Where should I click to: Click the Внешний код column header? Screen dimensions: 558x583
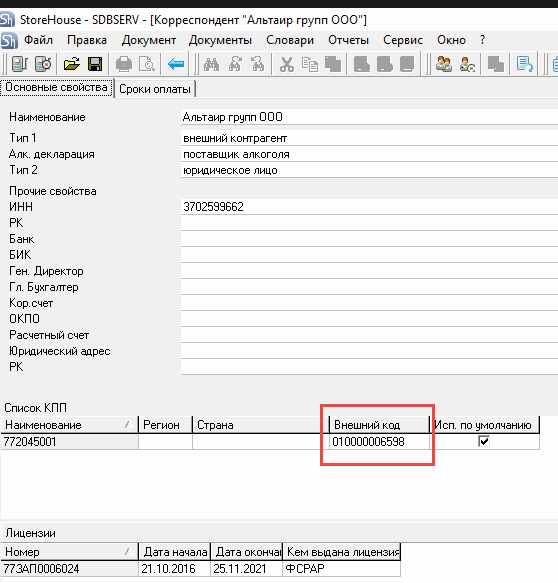(379, 425)
